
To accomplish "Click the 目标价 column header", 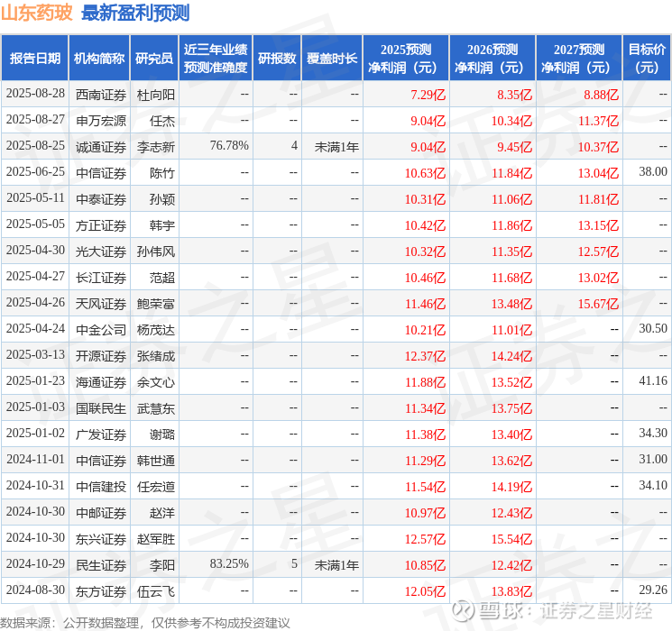I will pyautogui.click(x=647, y=59).
